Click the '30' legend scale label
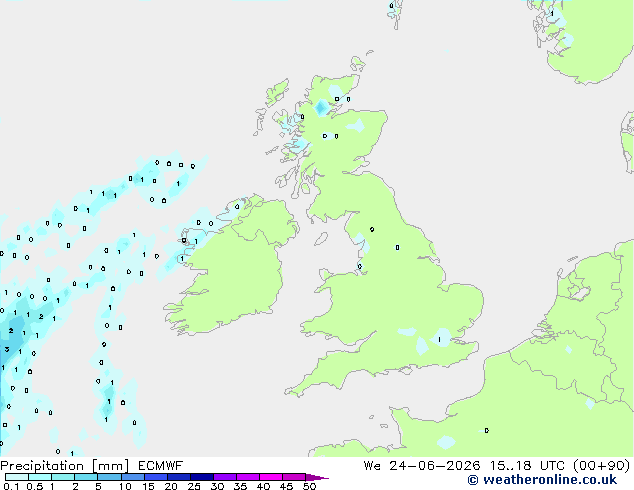This screenshot has width=634, height=490. tap(217, 486)
